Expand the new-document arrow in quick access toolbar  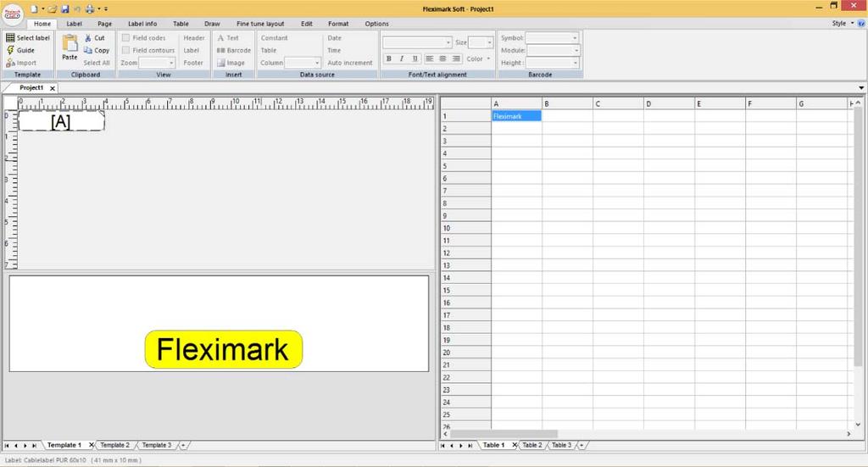(43, 8)
